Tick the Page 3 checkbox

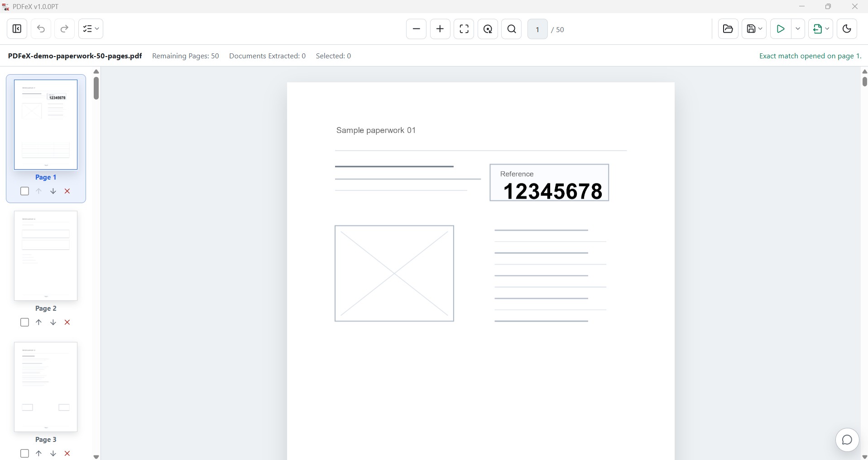25,453
